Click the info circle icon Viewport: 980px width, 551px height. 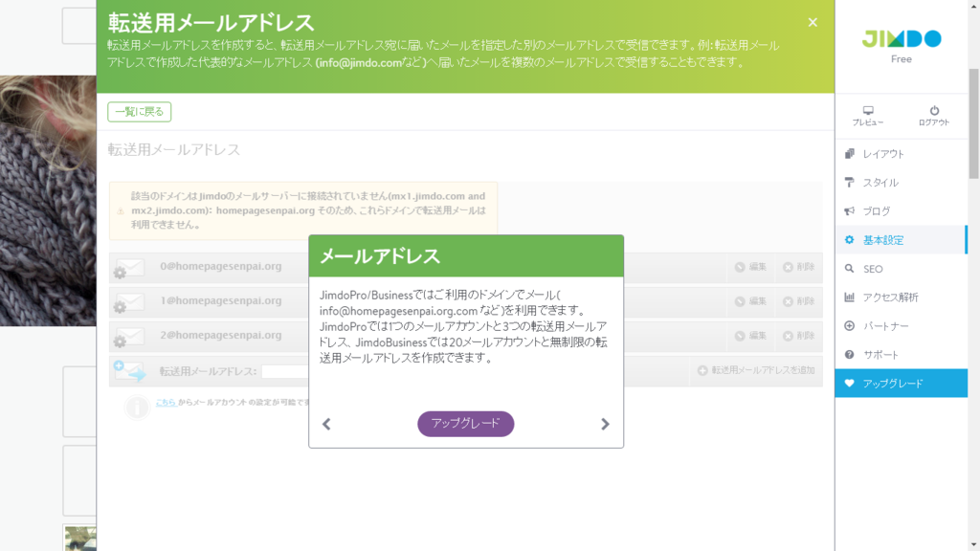click(x=137, y=408)
